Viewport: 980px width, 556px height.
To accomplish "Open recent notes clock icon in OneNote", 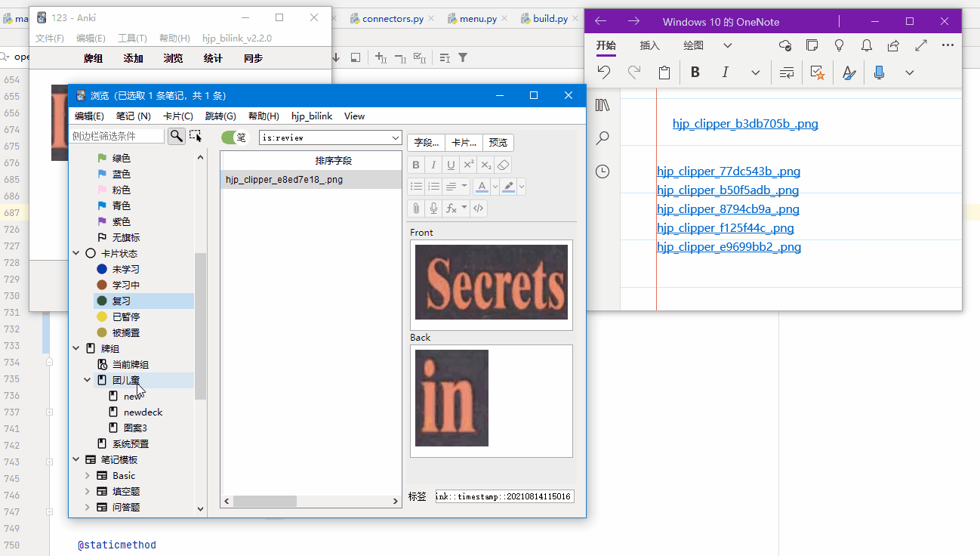I will [x=602, y=171].
